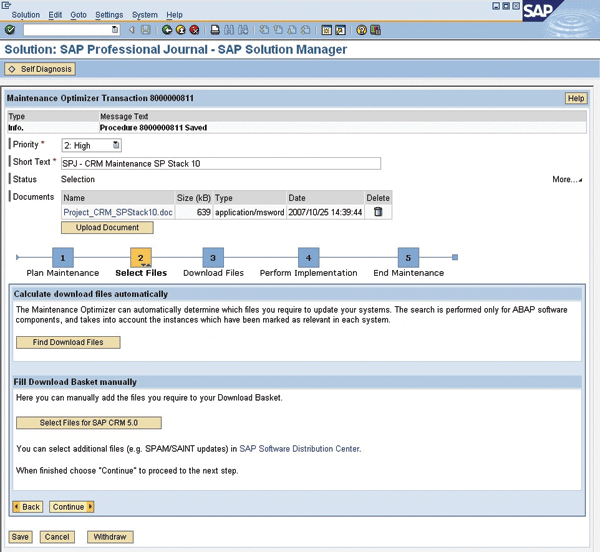Click the yellow Exit arrow icon

tap(181, 30)
